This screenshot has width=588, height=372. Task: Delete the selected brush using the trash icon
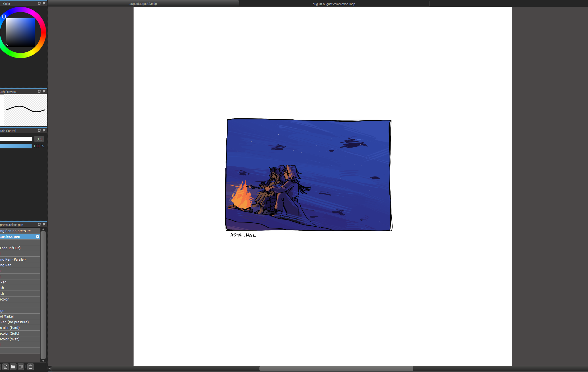[30, 367]
